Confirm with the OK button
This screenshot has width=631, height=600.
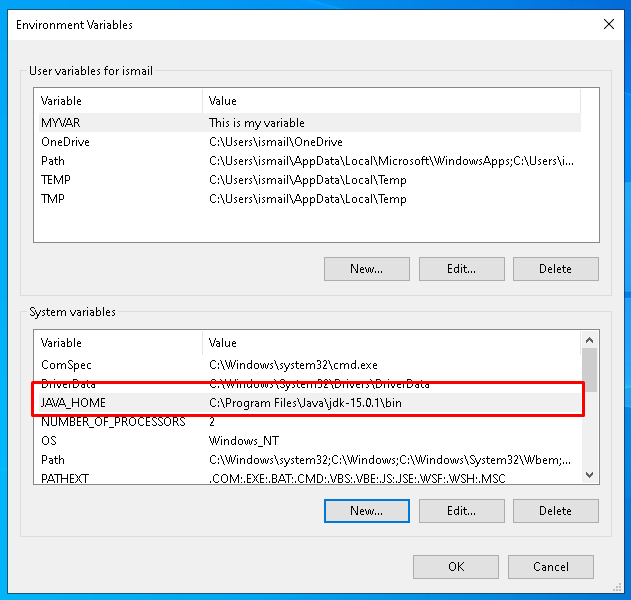point(456,567)
